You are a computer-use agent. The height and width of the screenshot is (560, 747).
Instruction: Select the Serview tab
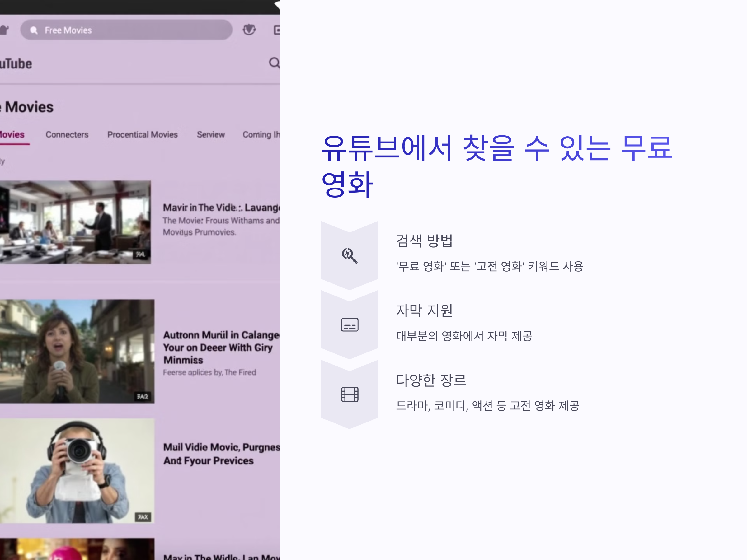point(211,135)
